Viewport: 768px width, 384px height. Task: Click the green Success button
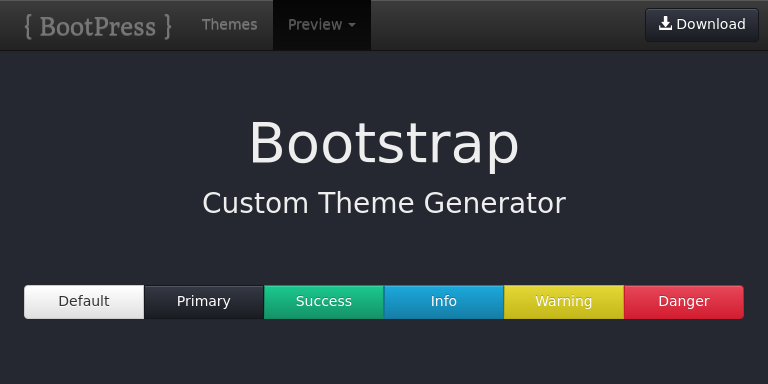[324, 302]
